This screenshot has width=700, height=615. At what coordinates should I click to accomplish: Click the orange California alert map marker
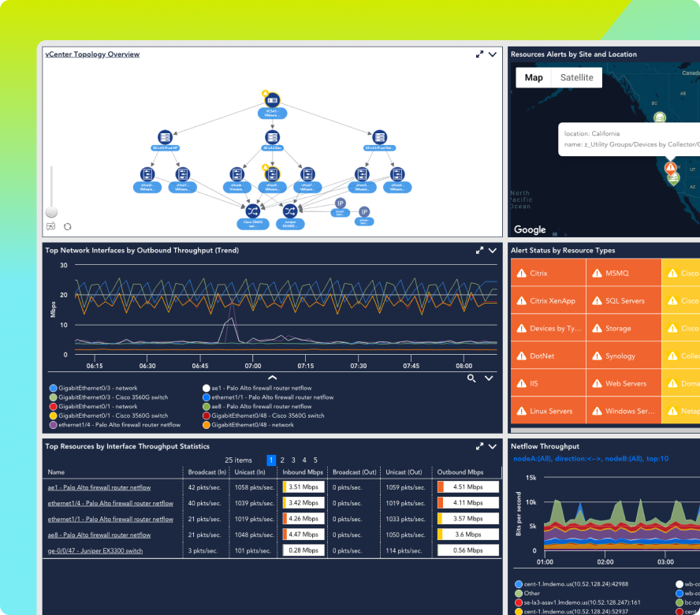pos(670,167)
